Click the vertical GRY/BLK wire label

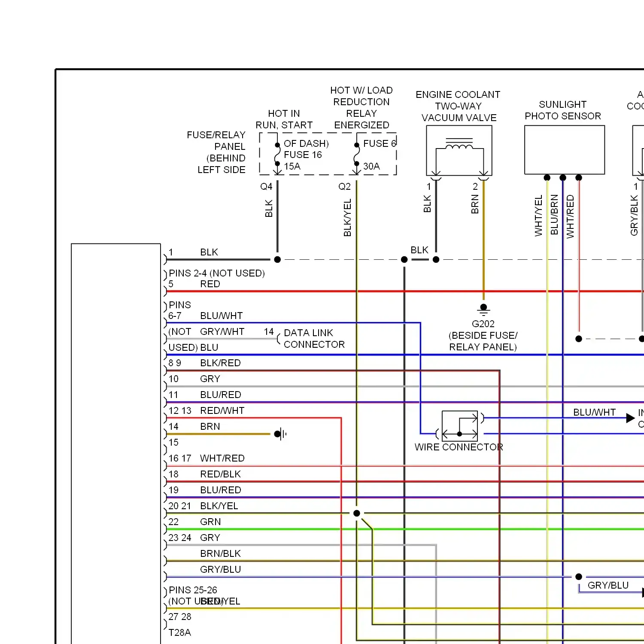[x=634, y=216]
